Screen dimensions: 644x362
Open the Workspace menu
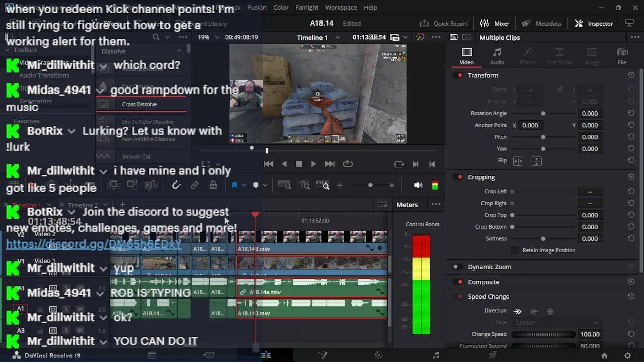tap(341, 8)
